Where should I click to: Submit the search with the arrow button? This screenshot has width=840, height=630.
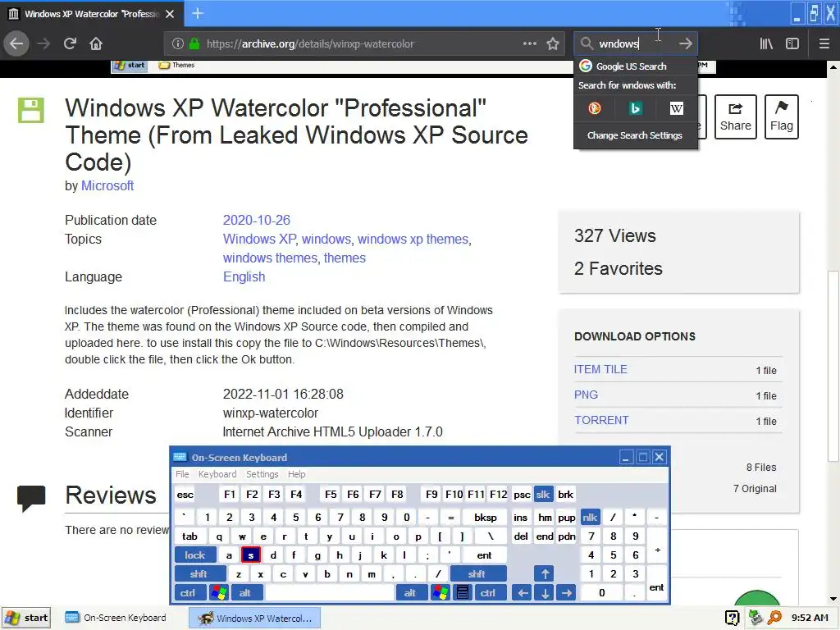click(x=685, y=44)
